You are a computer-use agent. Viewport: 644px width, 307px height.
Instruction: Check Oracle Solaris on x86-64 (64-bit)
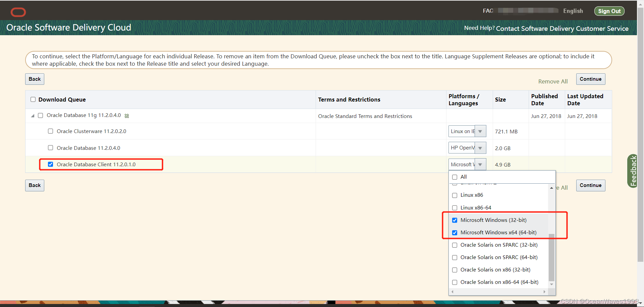click(x=455, y=282)
